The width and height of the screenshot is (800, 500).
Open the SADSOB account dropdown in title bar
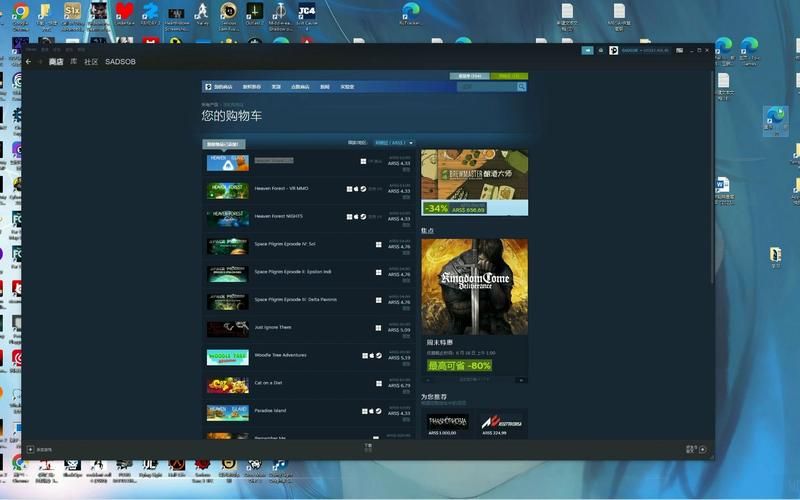click(x=645, y=50)
